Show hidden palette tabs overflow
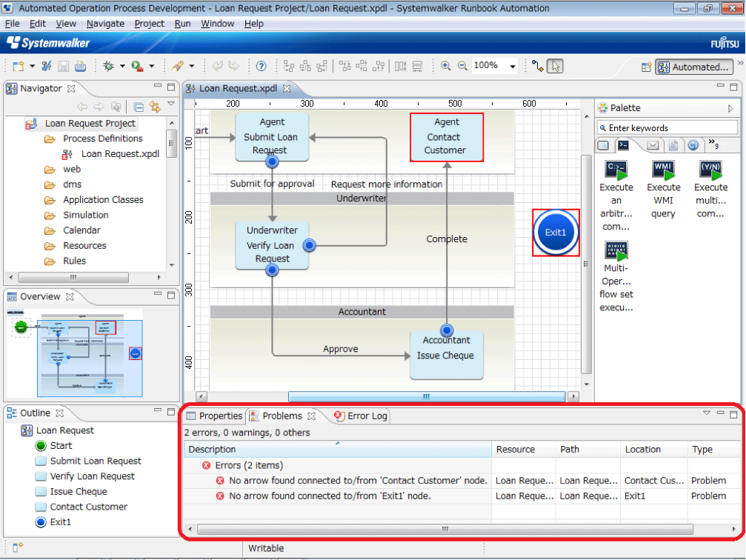The width and height of the screenshot is (746, 560). coord(713,144)
